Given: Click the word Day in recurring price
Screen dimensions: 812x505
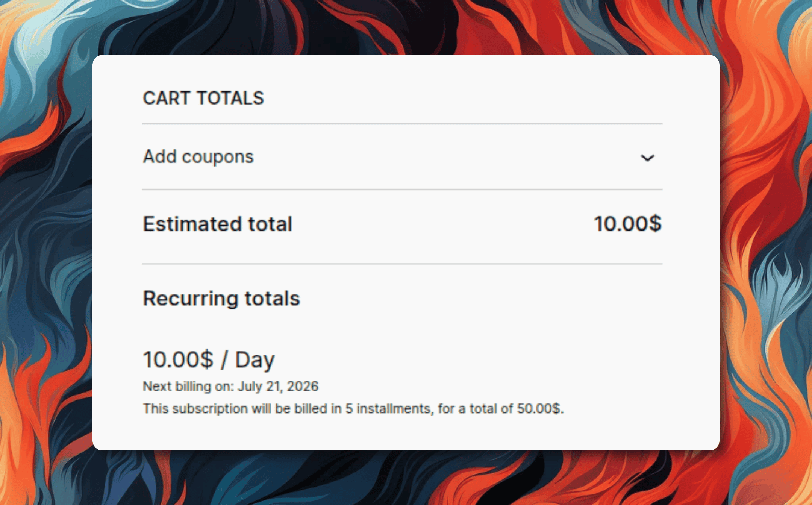Looking at the screenshot, I should [255, 360].
